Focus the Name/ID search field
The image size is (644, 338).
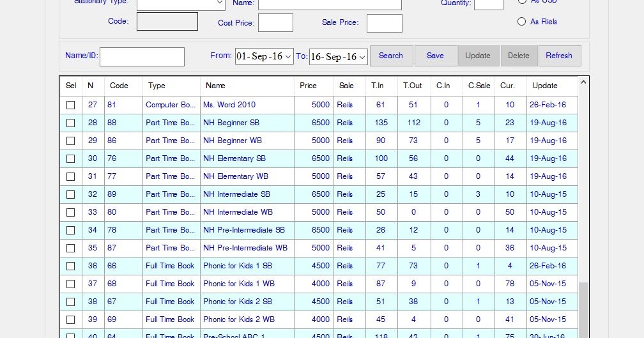tap(142, 57)
